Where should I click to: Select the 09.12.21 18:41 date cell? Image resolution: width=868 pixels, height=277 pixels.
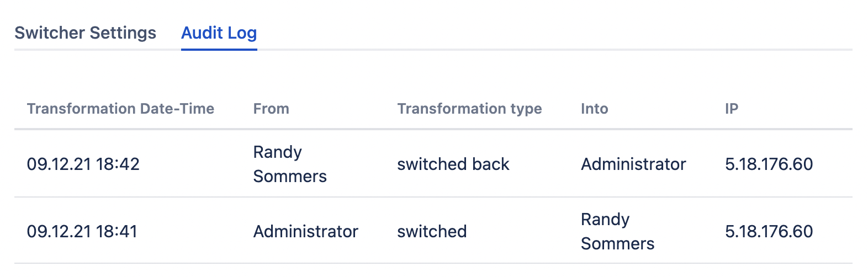click(82, 231)
